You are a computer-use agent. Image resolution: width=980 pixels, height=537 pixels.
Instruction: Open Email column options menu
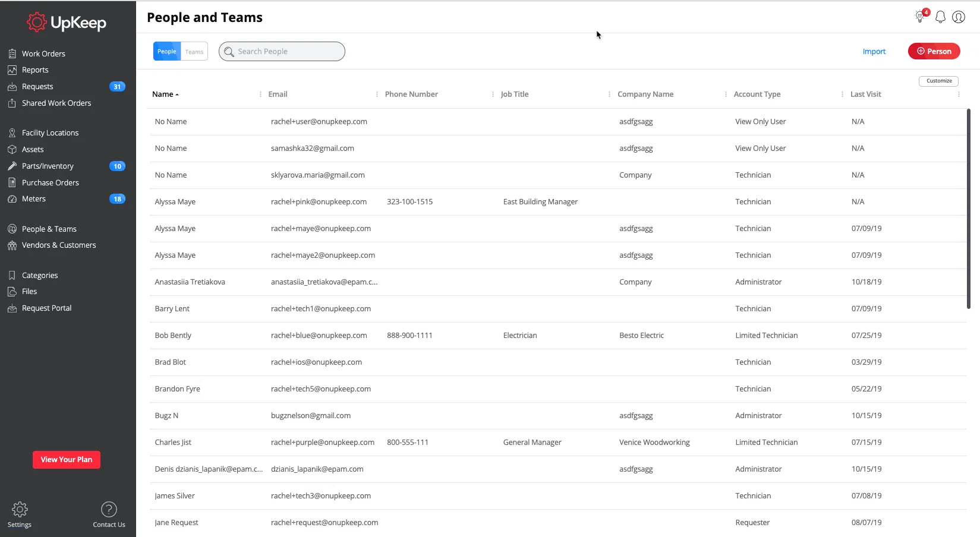click(x=377, y=94)
